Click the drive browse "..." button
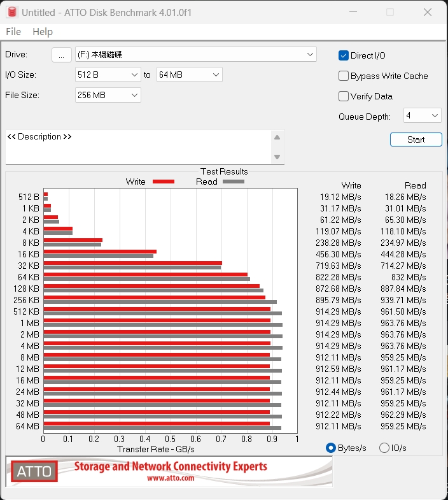The height and width of the screenshot is (500, 448). (x=61, y=55)
